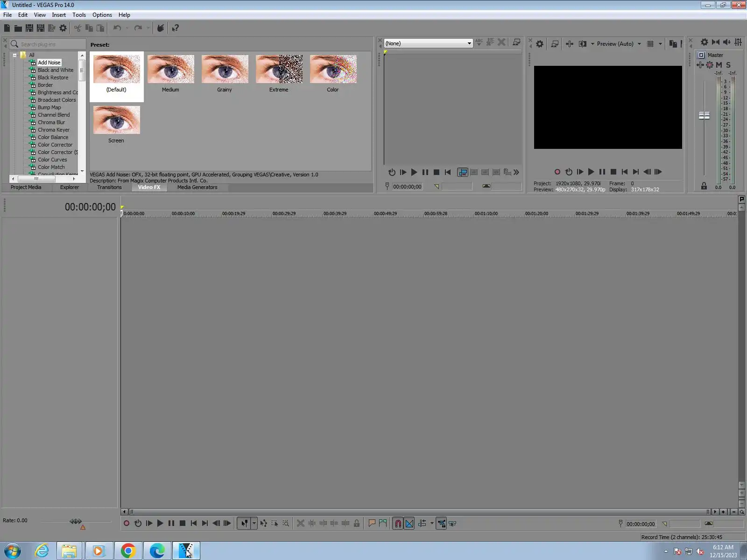Click the Windows Start button
The image size is (747, 560).
click(13, 551)
